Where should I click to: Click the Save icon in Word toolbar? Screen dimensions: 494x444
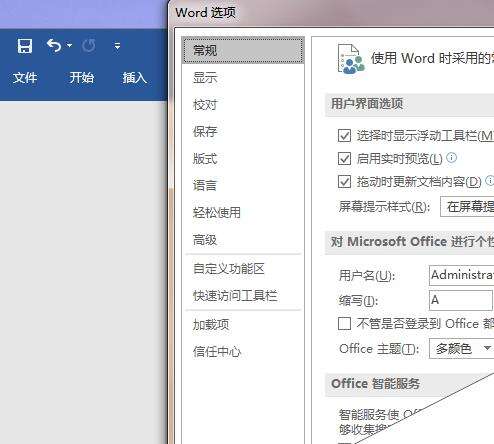click(x=25, y=46)
